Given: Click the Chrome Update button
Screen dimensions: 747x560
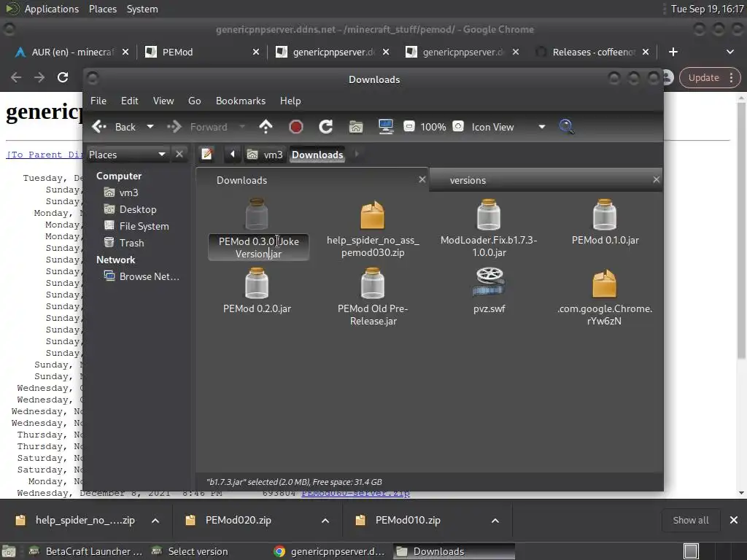Looking at the screenshot, I should point(711,77).
